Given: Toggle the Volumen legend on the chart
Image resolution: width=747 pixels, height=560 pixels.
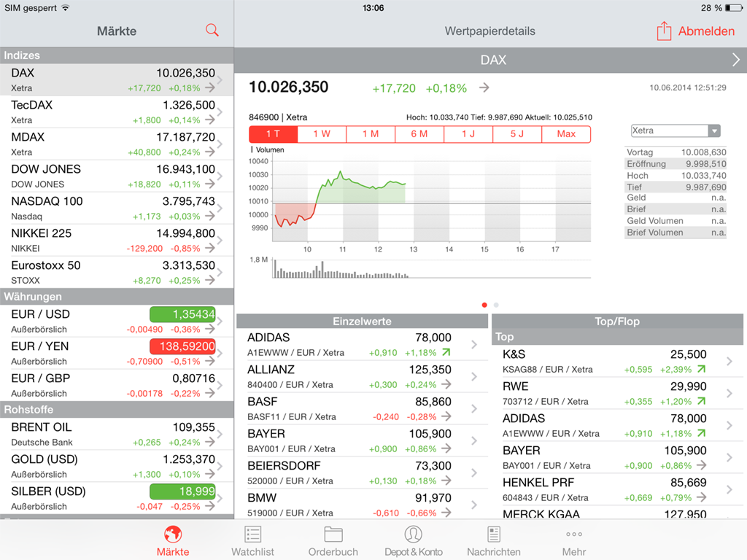Looking at the screenshot, I should pyautogui.click(x=267, y=149).
